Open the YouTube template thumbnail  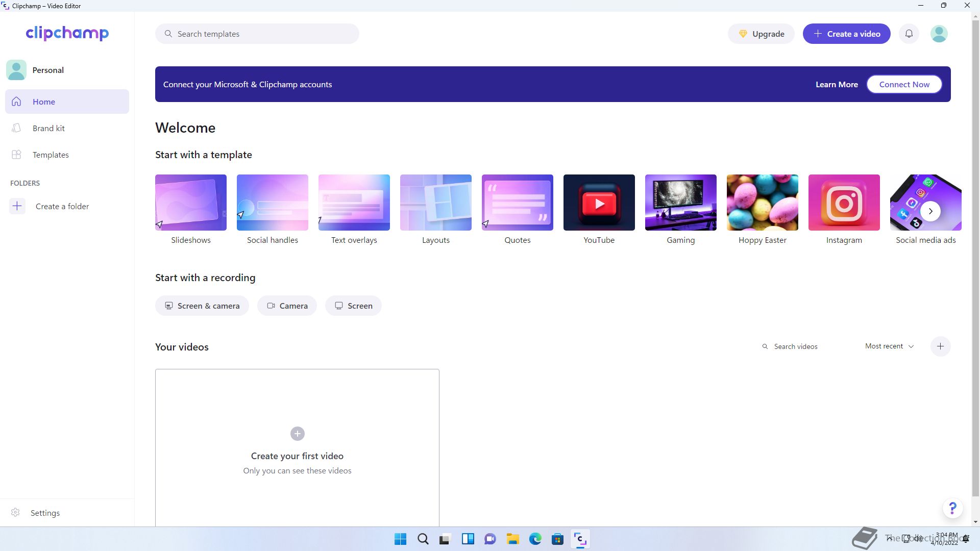pos(599,203)
